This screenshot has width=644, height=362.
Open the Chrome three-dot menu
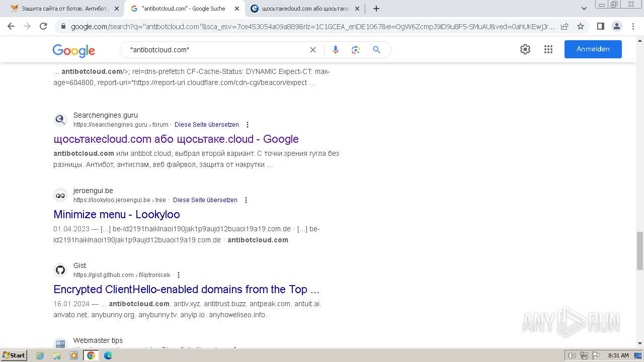tap(633, 26)
